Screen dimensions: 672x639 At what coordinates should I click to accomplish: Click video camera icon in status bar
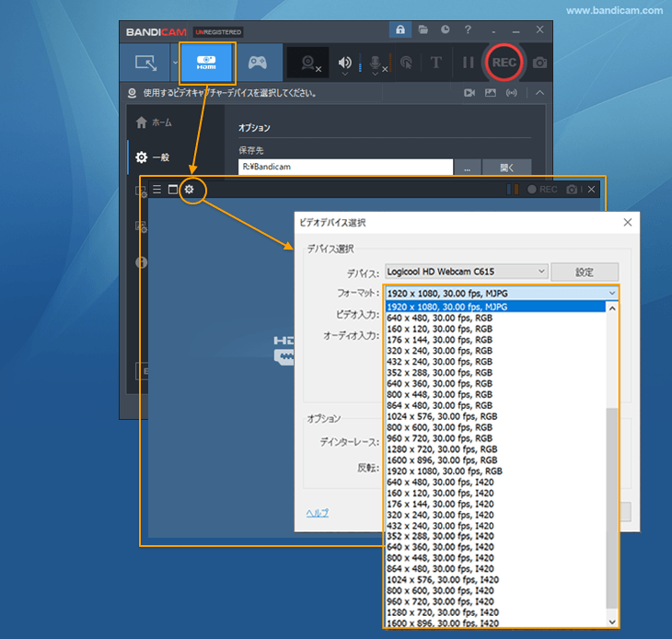pyautogui.click(x=469, y=93)
